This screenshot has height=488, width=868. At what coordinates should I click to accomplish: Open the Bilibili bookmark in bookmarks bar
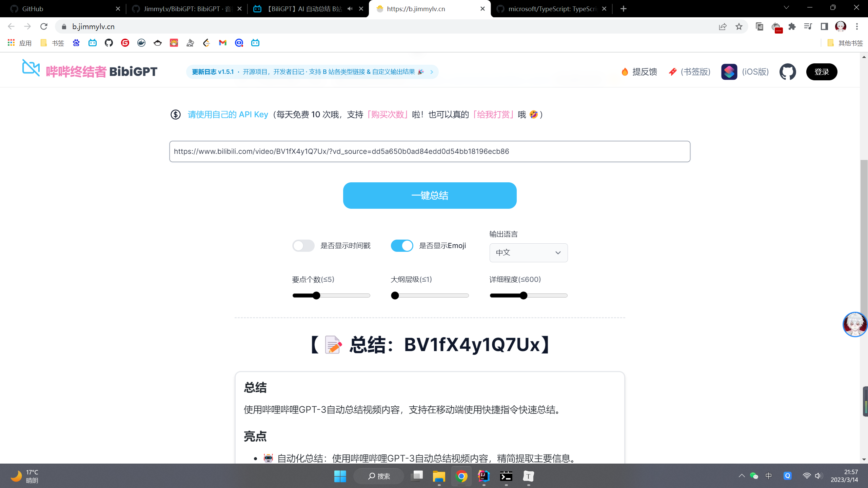point(92,43)
